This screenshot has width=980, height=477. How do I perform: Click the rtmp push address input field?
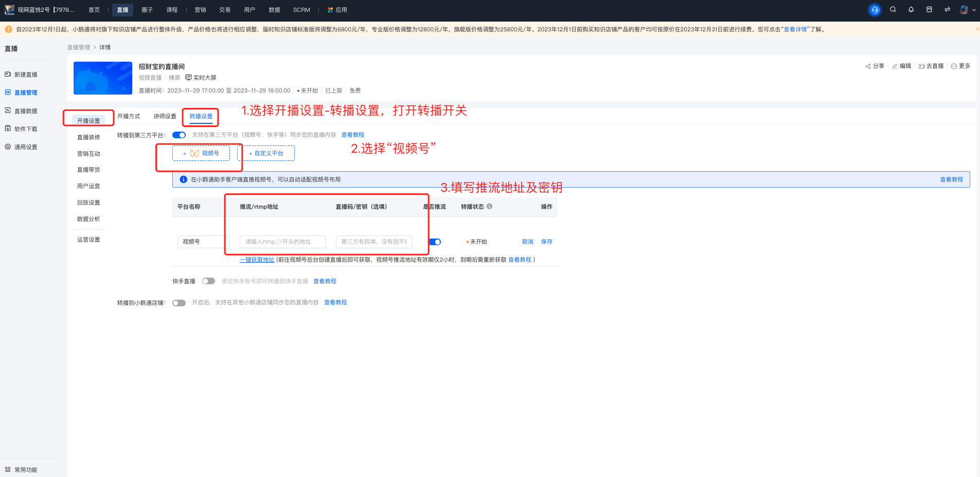tap(282, 242)
